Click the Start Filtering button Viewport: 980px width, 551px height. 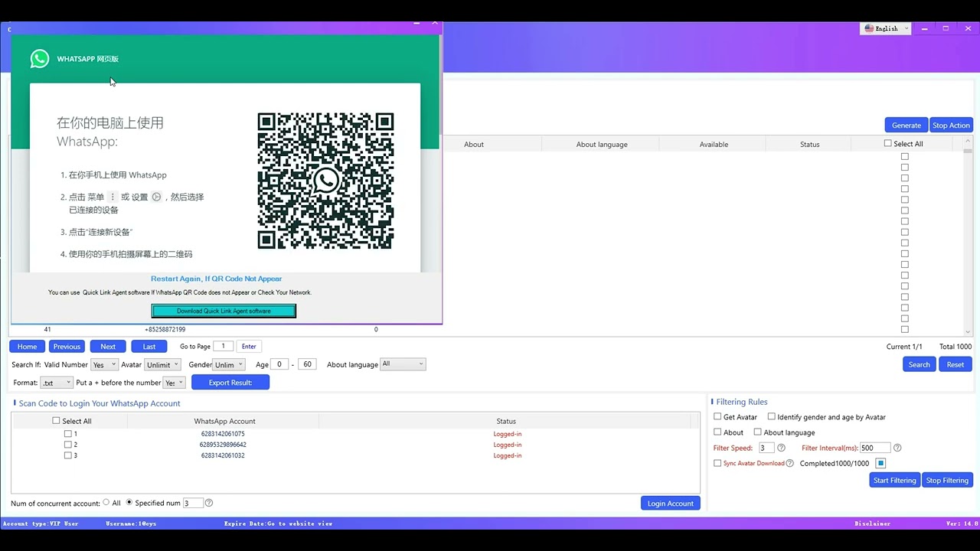coord(894,480)
